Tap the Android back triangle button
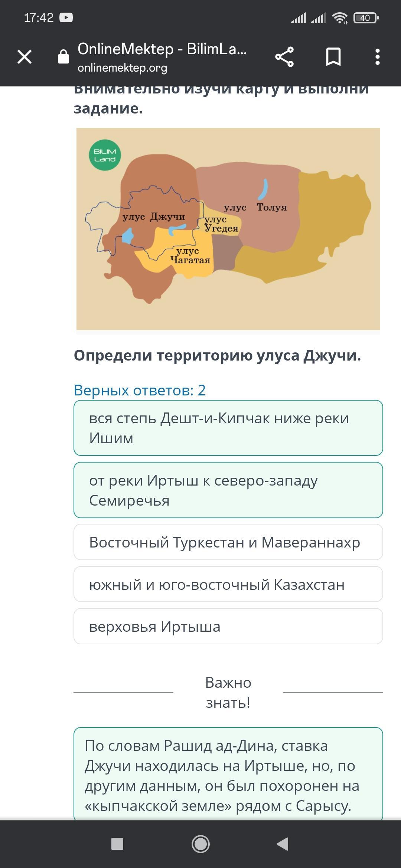401x868 pixels. (x=283, y=844)
